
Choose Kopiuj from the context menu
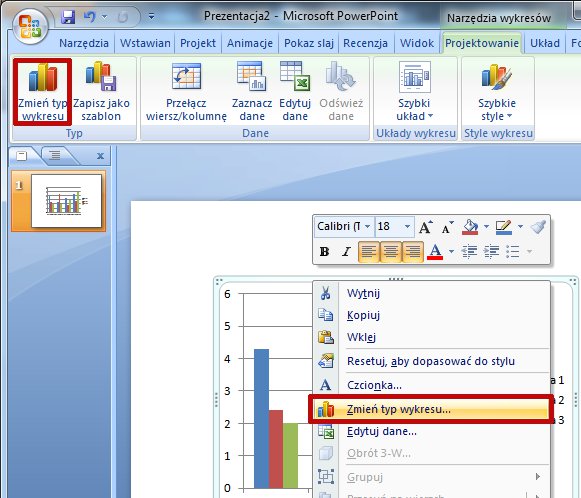(432, 315)
